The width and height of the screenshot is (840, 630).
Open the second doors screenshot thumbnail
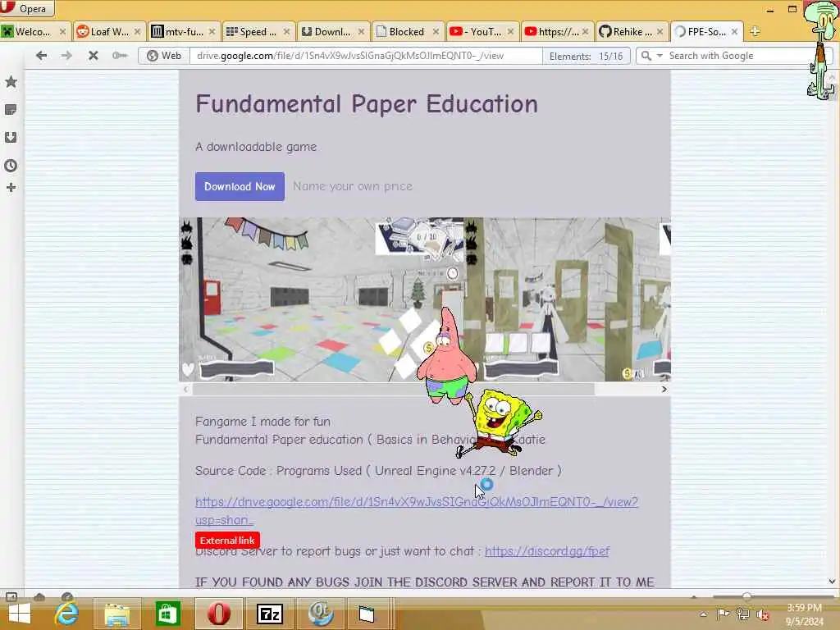pyautogui.click(x=568, y=299)
